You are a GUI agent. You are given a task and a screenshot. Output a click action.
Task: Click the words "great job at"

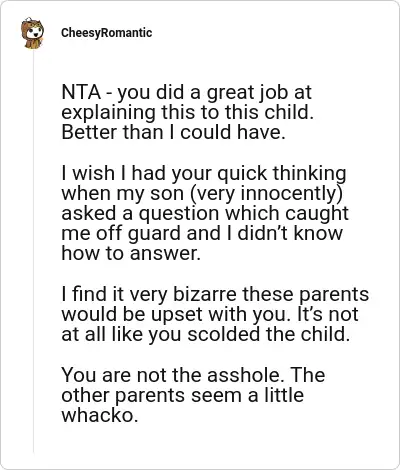(259, 93)
